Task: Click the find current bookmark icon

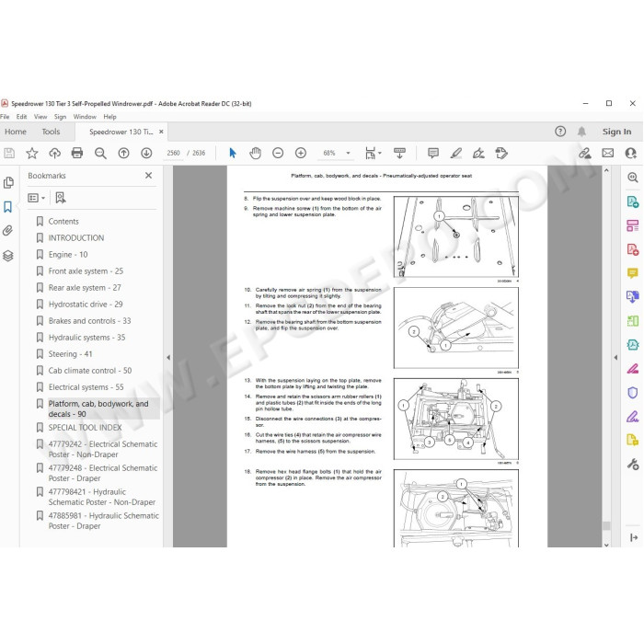Action: pos(61,198)
